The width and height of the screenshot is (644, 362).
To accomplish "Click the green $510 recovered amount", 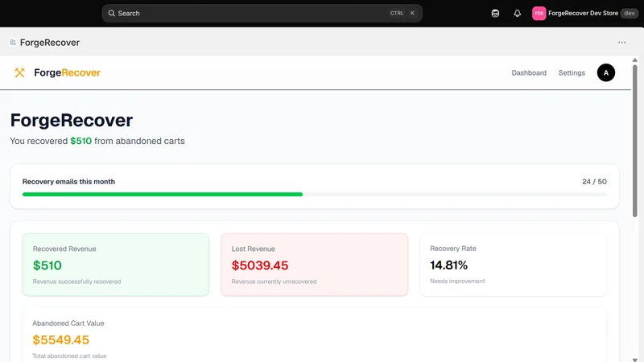I will coord(81,141).
